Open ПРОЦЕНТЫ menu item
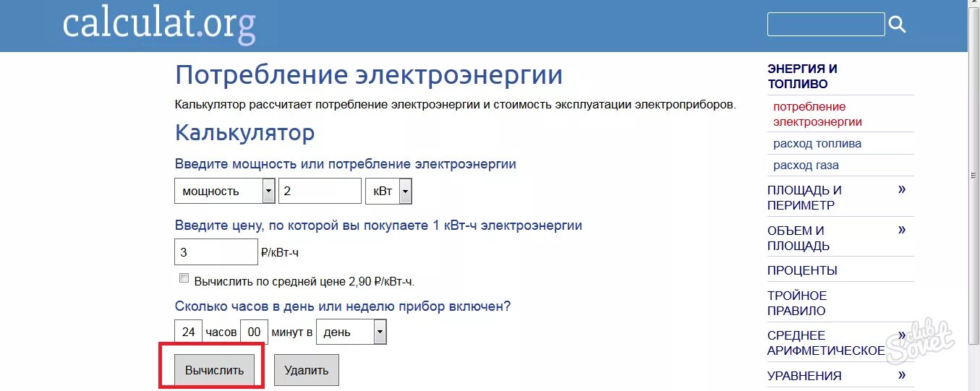 [802, 270]
